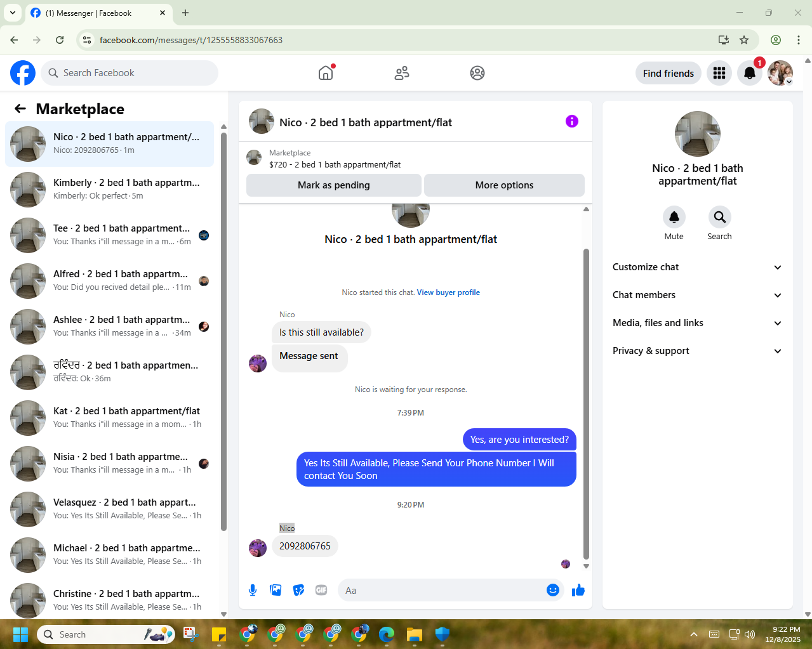Expand Privacy & support section
The image size is (812, 649).
point(697,351)
